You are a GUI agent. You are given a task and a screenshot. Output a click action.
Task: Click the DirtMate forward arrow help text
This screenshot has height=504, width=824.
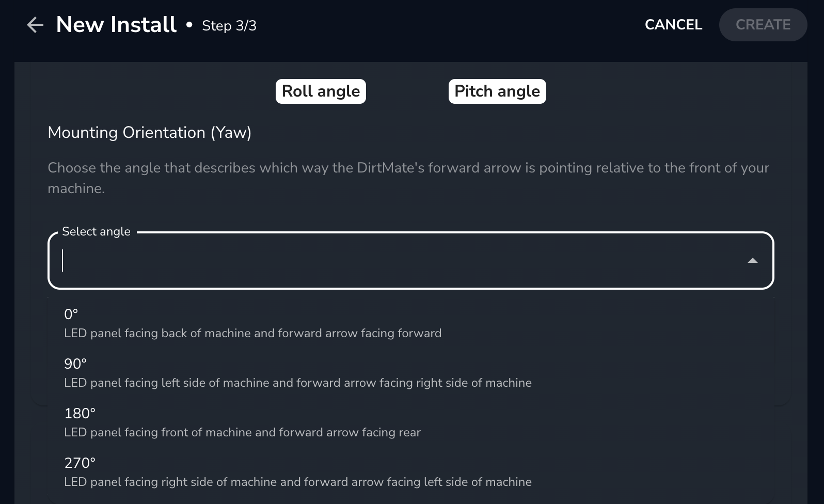pyautogui.click(x=408, y=178)
